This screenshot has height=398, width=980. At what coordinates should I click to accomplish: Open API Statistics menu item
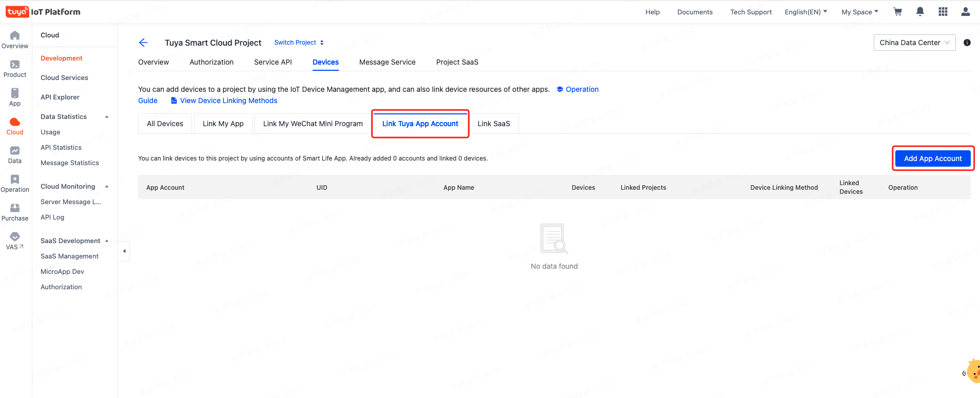click(x=61, y=148)
